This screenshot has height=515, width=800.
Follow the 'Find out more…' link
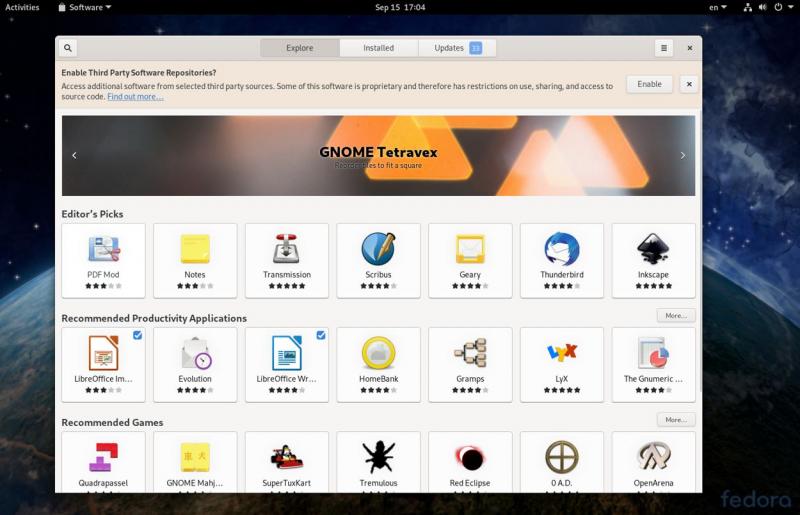click(135, 97)
